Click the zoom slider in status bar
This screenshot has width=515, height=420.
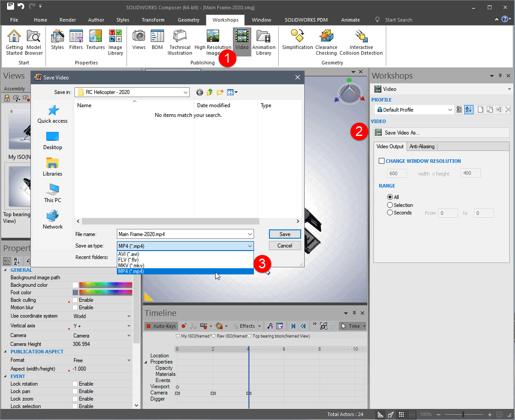[x=464, y=414]
